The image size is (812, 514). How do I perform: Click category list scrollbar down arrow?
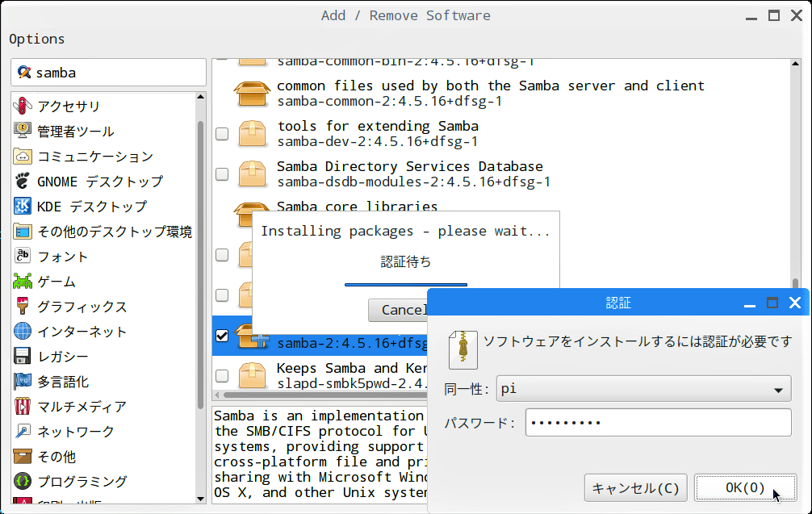coord(200,499)
